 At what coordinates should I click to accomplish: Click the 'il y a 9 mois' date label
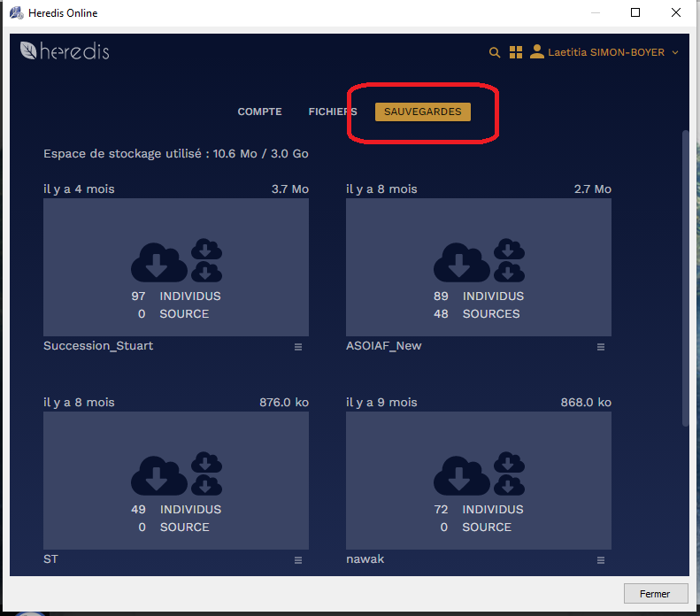click(381, 403)
